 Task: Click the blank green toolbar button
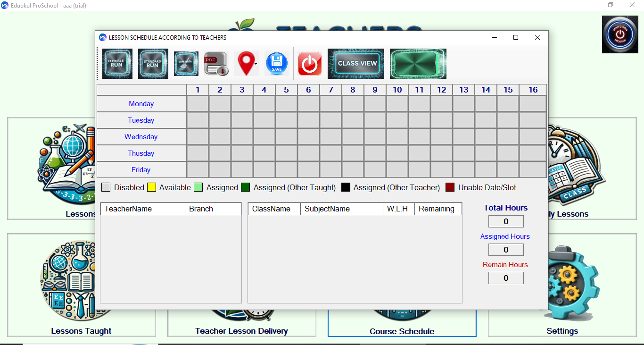[418, 64]
